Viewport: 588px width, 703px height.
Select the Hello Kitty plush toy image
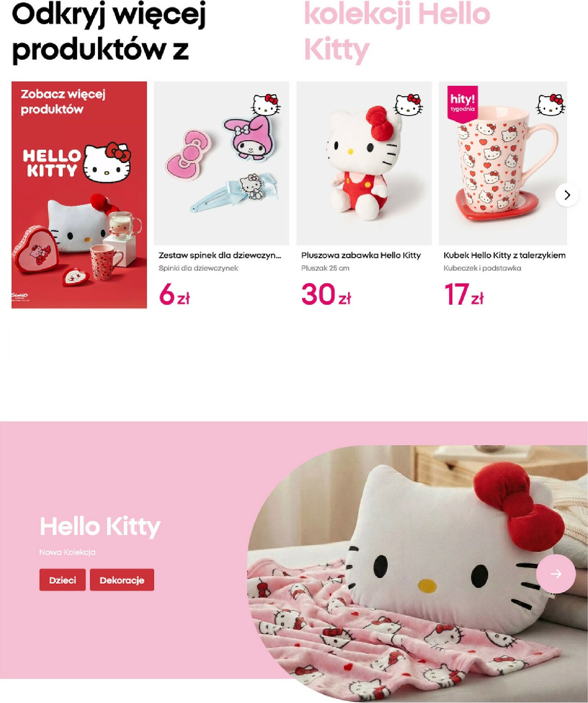point(364,163)
